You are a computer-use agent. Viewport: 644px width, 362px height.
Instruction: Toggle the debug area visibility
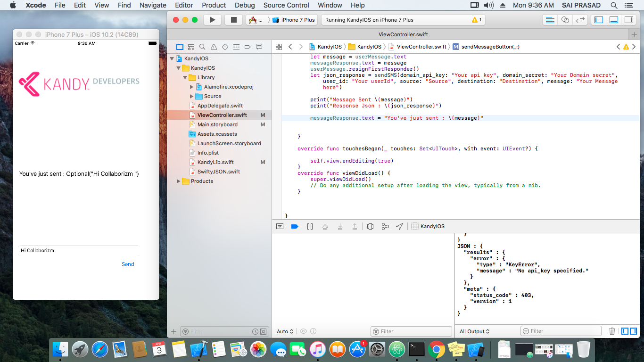(614, 20)
